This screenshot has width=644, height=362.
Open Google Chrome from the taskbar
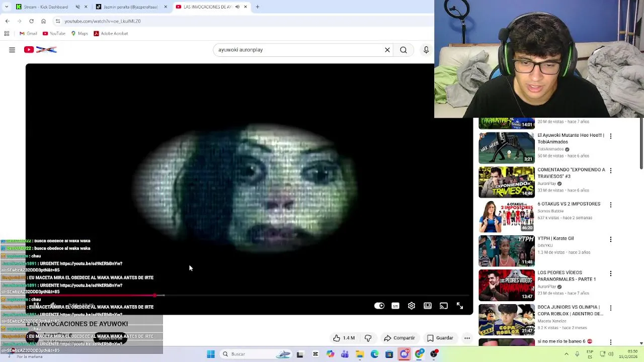point(419,354)
